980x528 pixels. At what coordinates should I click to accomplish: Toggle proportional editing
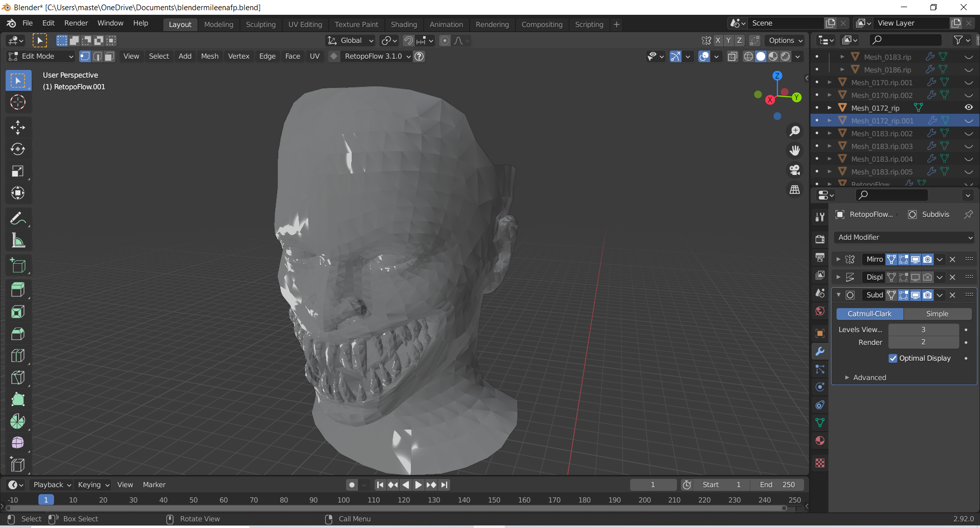(445, 40)
